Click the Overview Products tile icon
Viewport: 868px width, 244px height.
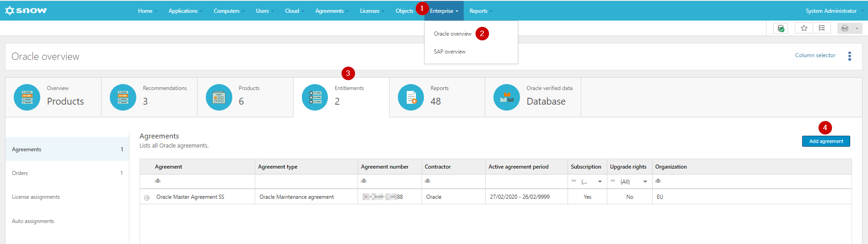pos(27,97)
